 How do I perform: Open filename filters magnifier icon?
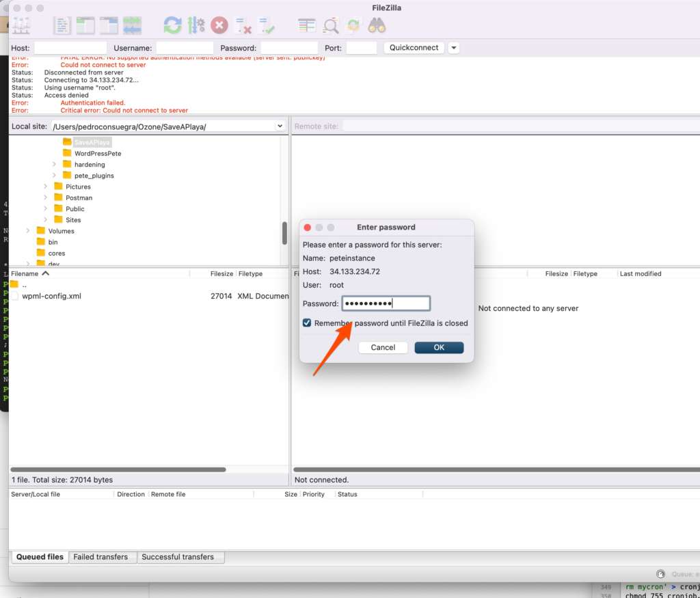pyautogui.click(x=331, y=26)
